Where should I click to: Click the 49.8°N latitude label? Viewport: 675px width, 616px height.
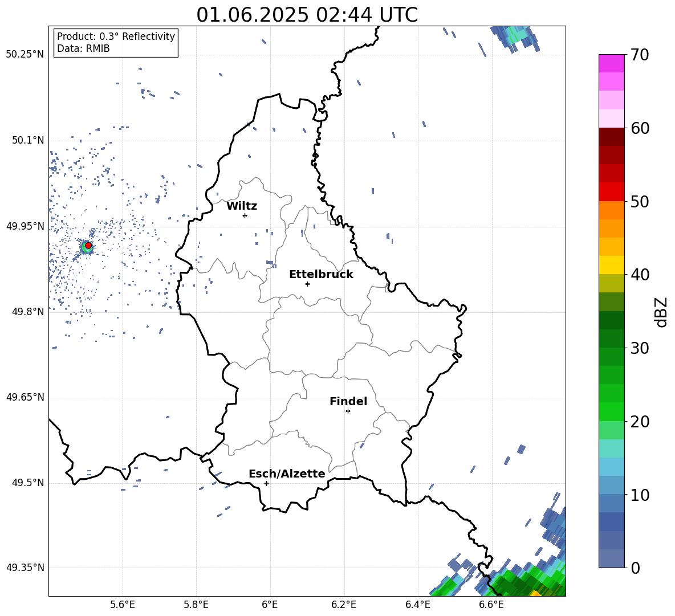[x=28, y=312]
